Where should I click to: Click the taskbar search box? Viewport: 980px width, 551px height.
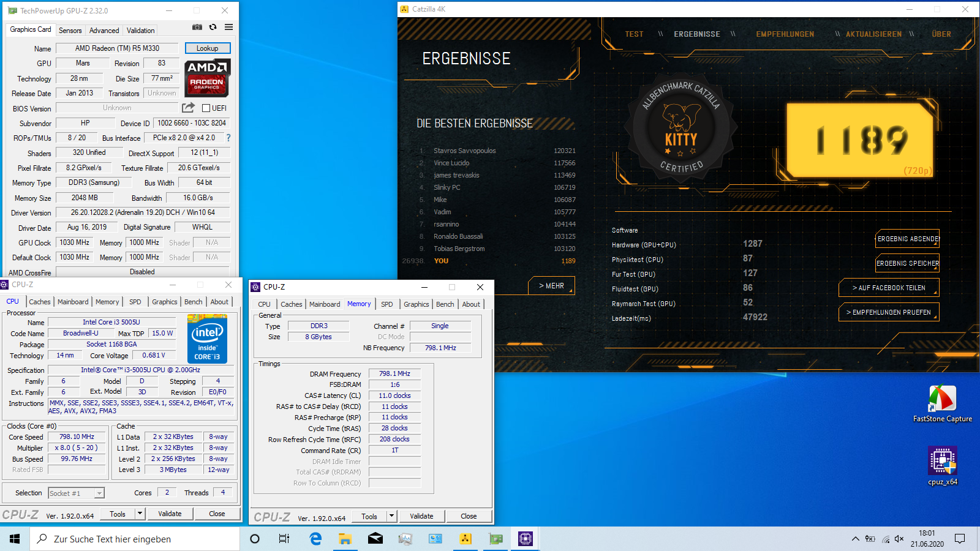click(135, 539)
